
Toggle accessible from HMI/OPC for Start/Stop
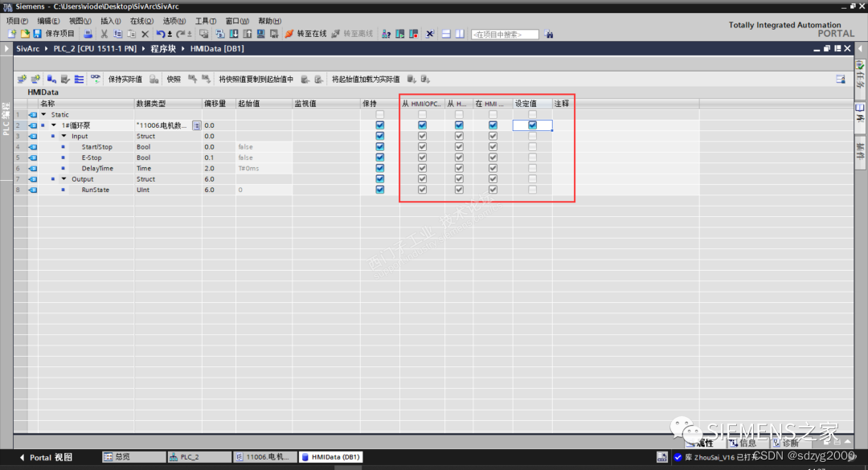tap(423, 147)
